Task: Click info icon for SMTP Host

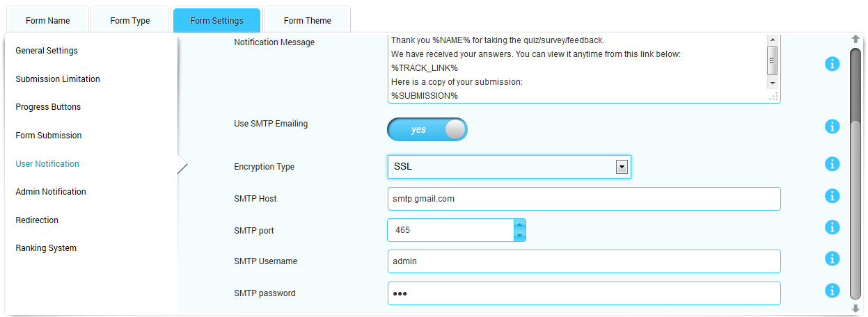Action: pos(832,196)
